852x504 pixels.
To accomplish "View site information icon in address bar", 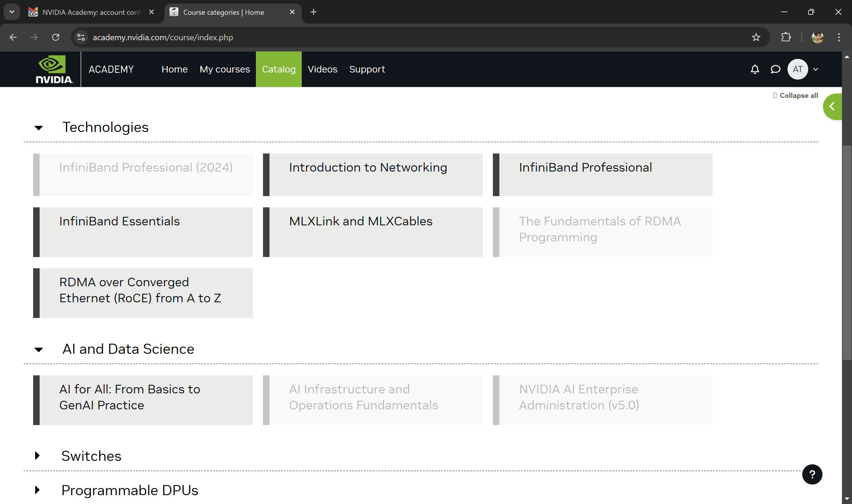I will [x=81, y=37].
